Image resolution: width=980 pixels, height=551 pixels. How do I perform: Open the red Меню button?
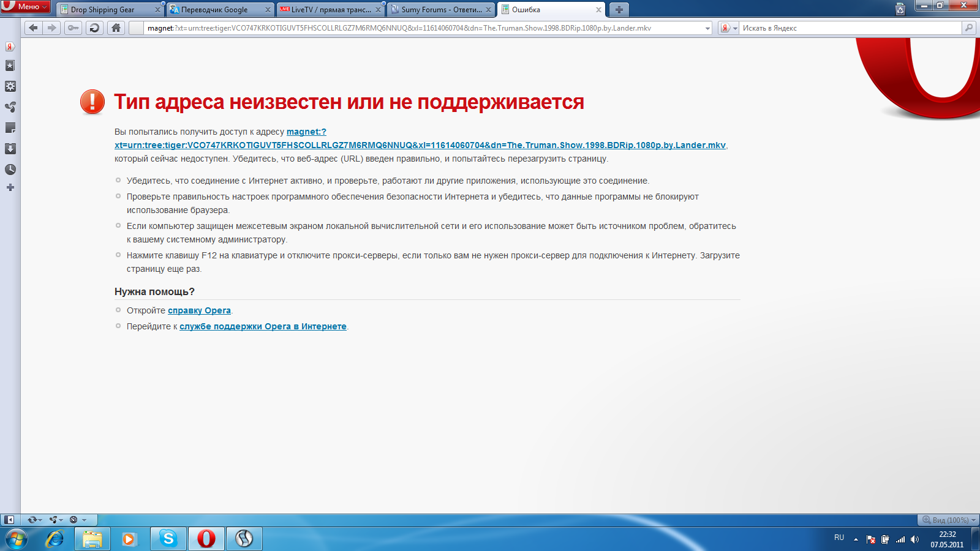click(26, 7)
